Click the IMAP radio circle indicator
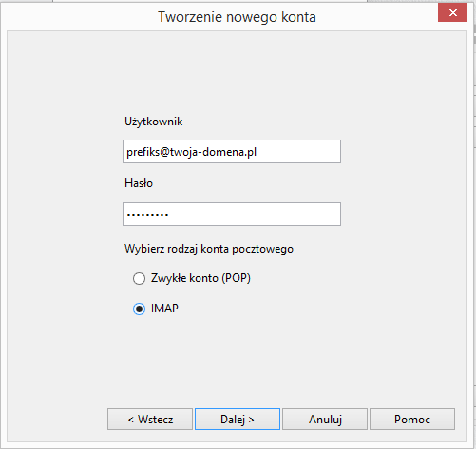The width and height of the screenshot is (476, 449). [139, 309]
